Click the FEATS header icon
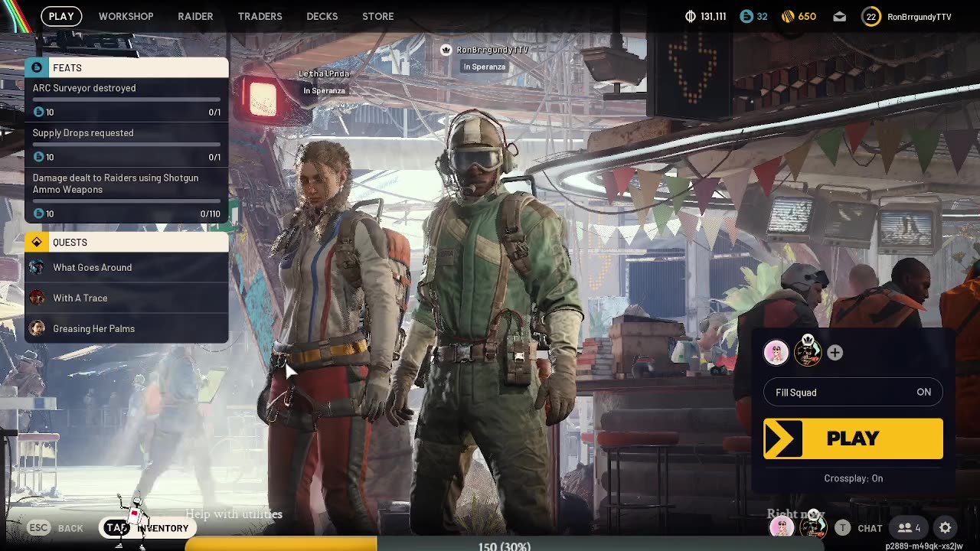Viewport: 980px width, 551px height. tap(37, 67)
